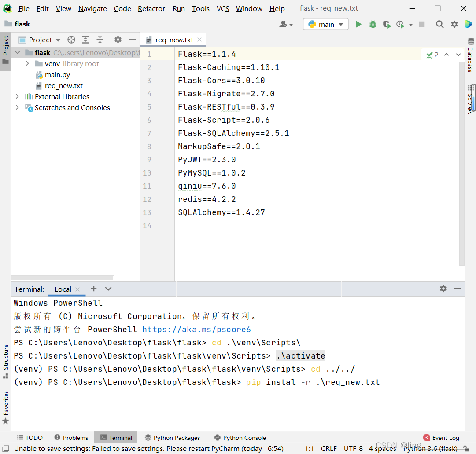Start debugging with the Debug bug icon

(x=373, y=24)
